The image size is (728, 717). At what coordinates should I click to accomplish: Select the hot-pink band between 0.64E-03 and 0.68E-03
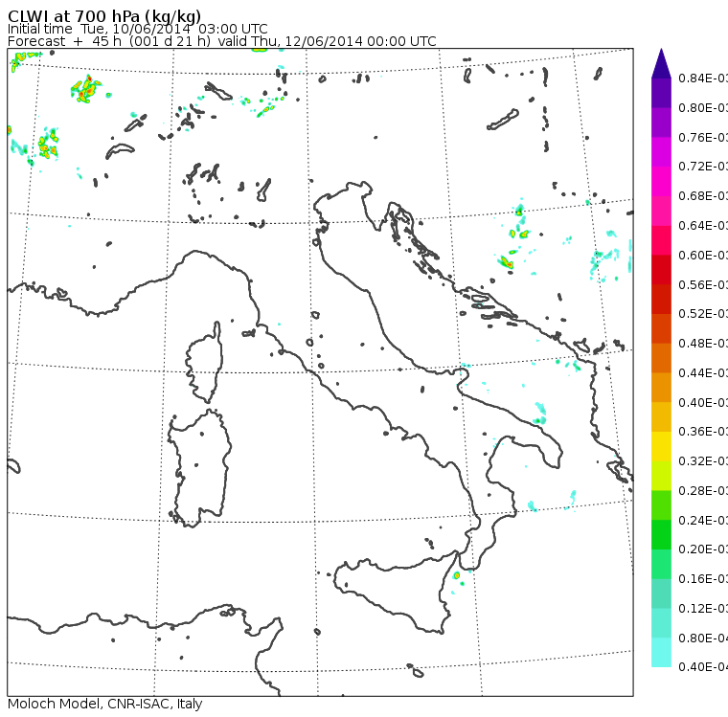pos(661,211)
